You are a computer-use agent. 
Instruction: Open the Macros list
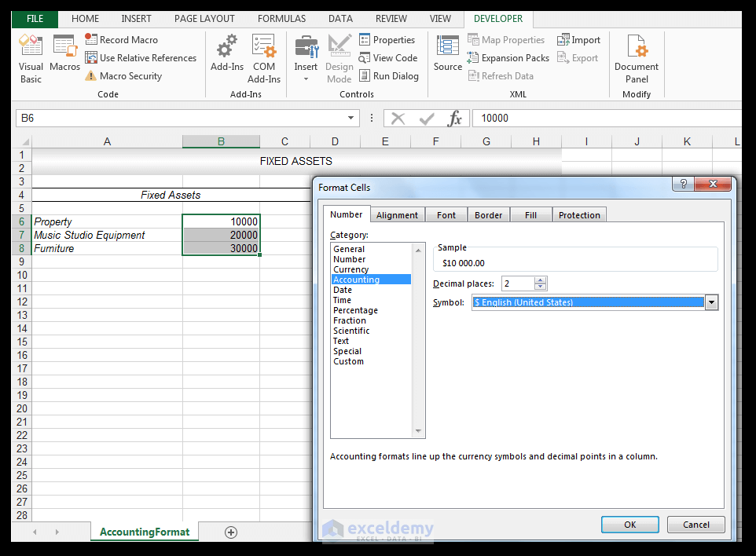pos(64,53)
